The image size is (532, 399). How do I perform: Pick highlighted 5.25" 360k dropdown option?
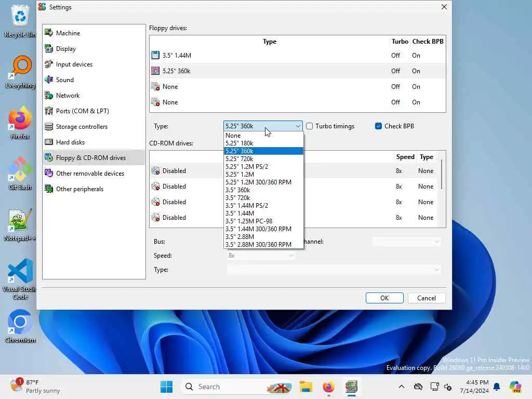(263, 151)
